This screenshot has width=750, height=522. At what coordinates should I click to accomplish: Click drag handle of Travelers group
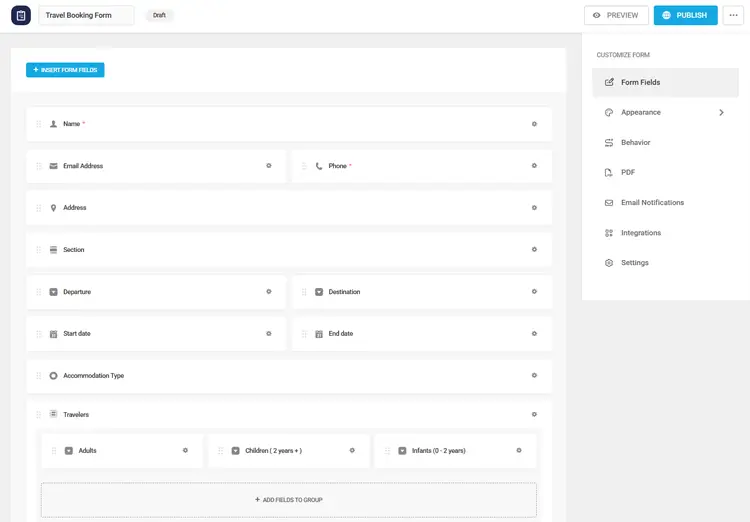[39, 414]
